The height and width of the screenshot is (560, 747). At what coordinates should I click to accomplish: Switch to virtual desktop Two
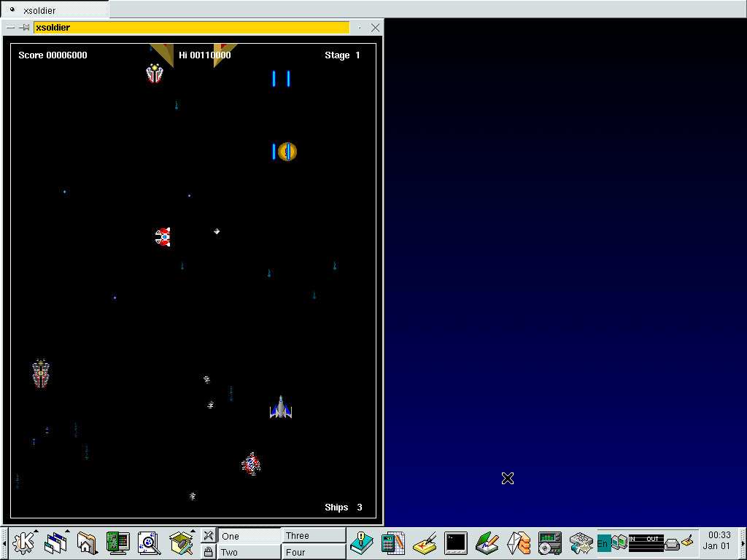coord(249,552)
